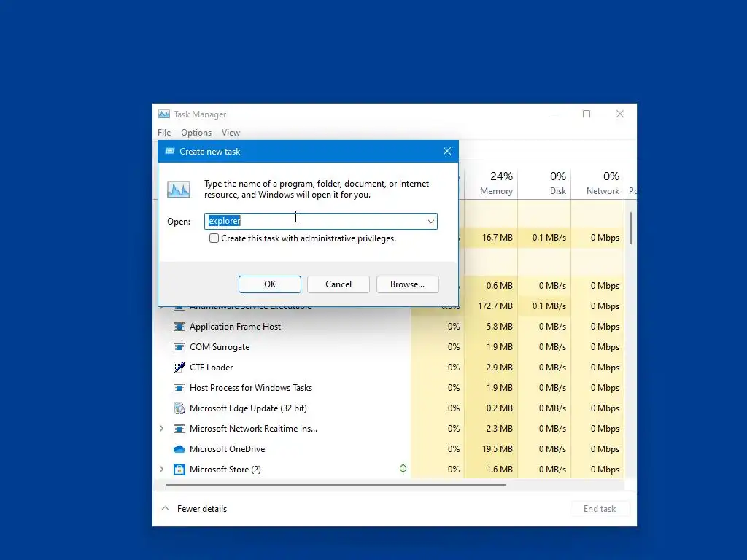Open the Open field dropdown arrow
Image resolution: width=747 pixels, height=560 pixels.
click(x=430, y=222)
